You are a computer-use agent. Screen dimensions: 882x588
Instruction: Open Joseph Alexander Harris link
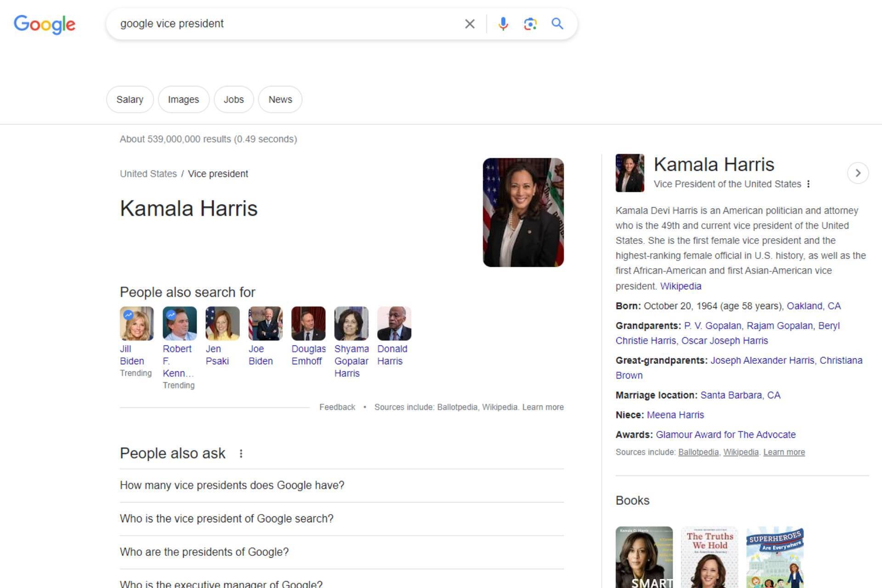(x=762, y=361)
